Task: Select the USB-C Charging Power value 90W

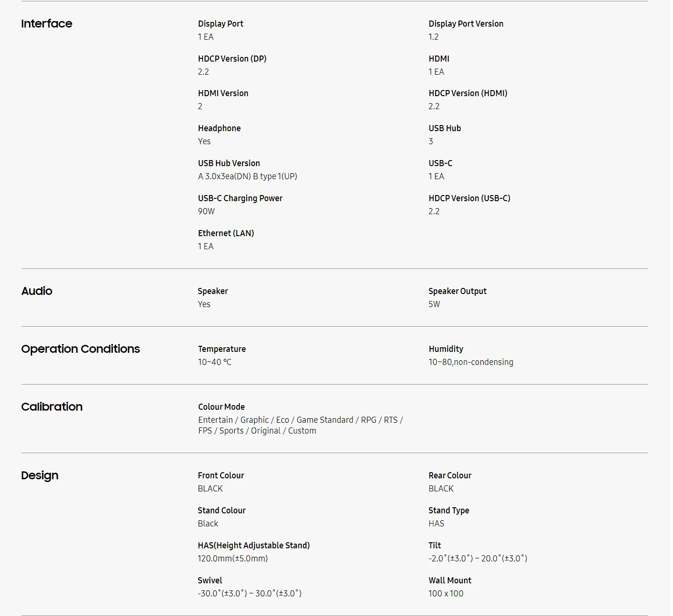Action: pyautogui.click(x=206, y=211)
